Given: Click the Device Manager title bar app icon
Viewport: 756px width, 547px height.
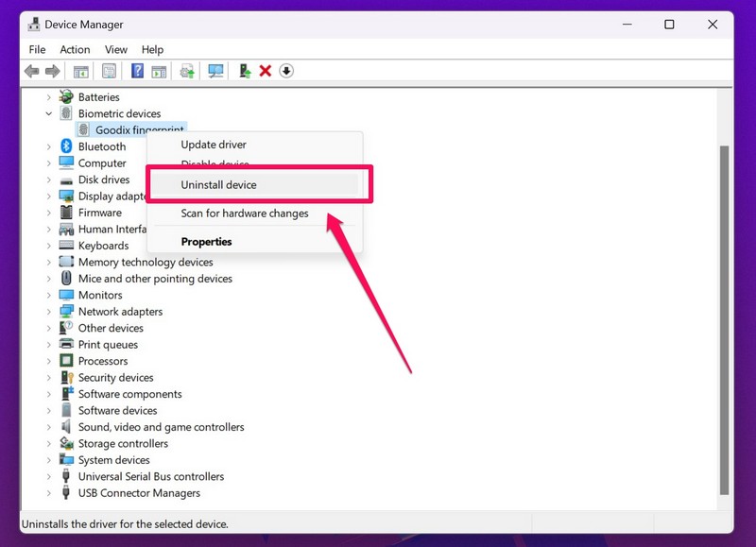Looking at the screenshot, I should pos(34,25).
